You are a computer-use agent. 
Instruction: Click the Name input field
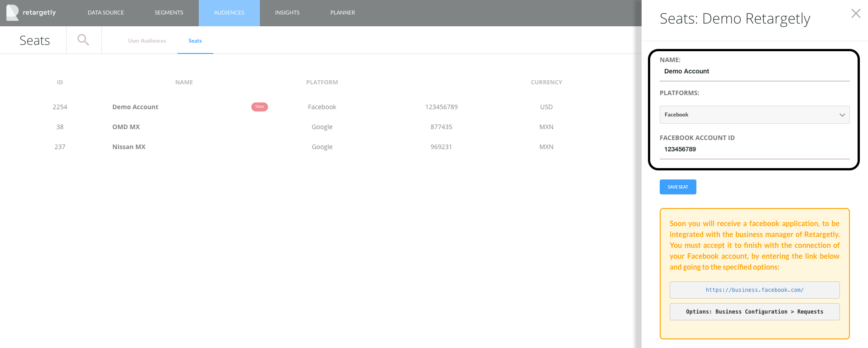tap(754, 72)
